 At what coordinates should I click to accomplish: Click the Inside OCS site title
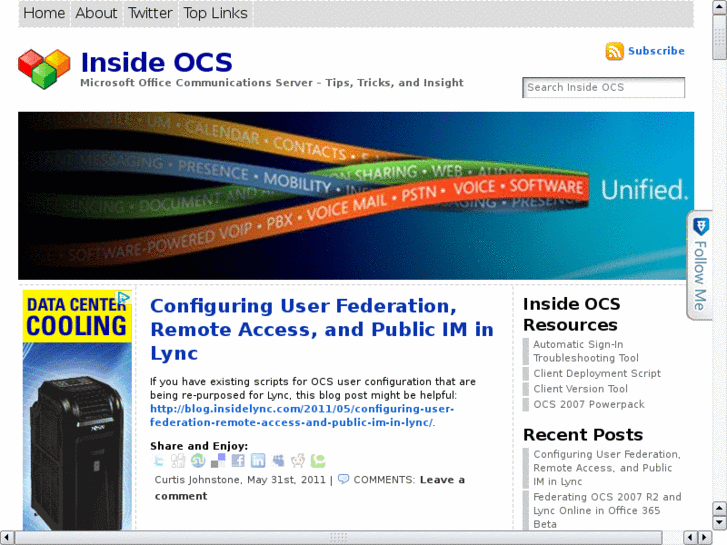click(157, 62)
